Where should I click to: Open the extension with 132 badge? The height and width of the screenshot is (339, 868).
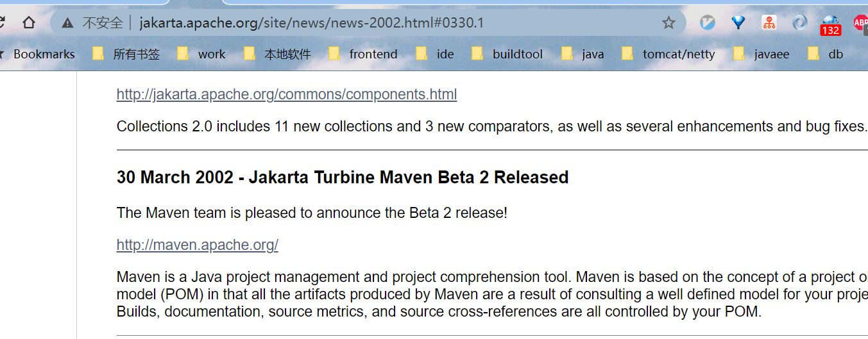(x=831, y=24)
